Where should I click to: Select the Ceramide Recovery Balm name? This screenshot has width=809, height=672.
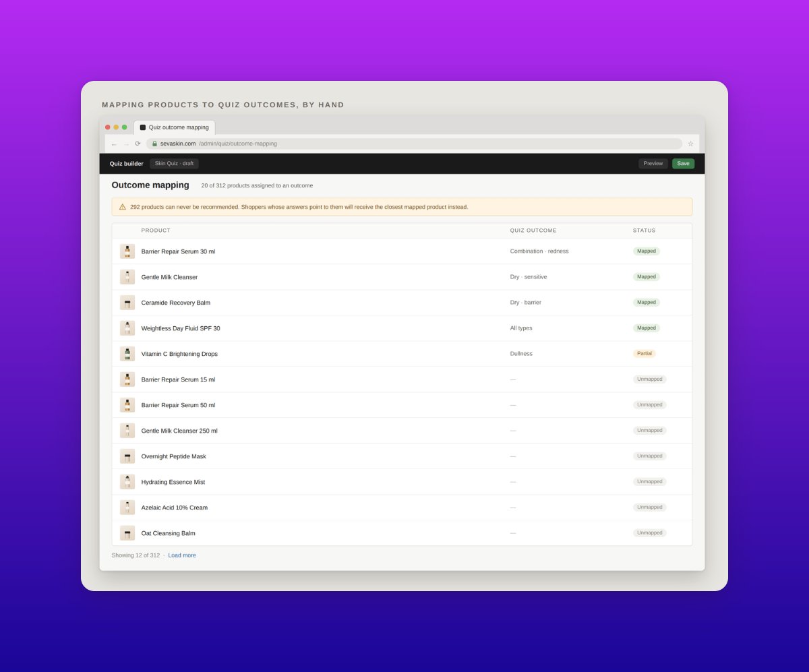[176, 303]
